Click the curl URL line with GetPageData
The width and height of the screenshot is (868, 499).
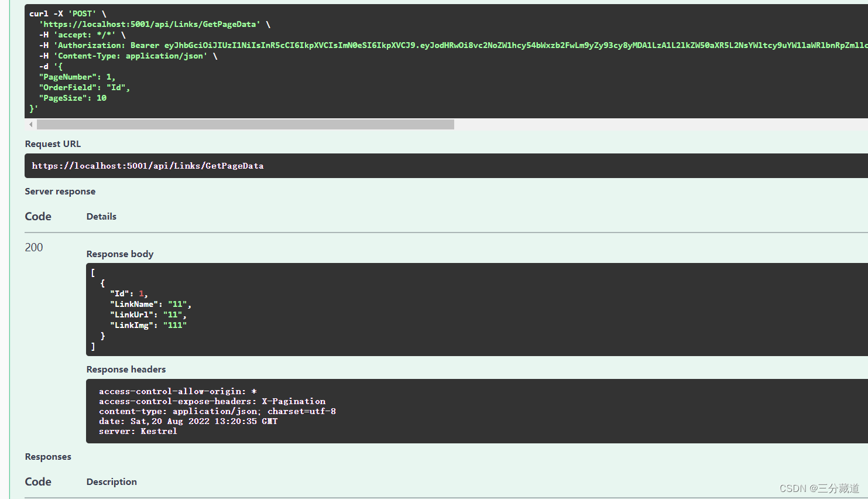(x=155, y=24)
